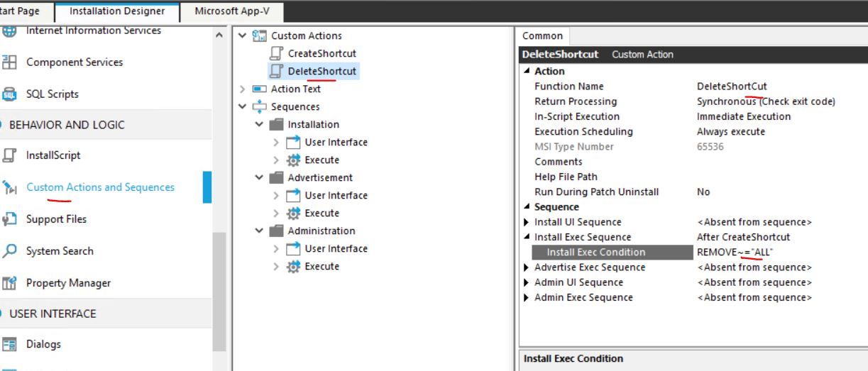Image resolution: width=868 pixels, height=371 pixels.
Task: Click the Component Services icon in sidebar
Action: point(10,62)
